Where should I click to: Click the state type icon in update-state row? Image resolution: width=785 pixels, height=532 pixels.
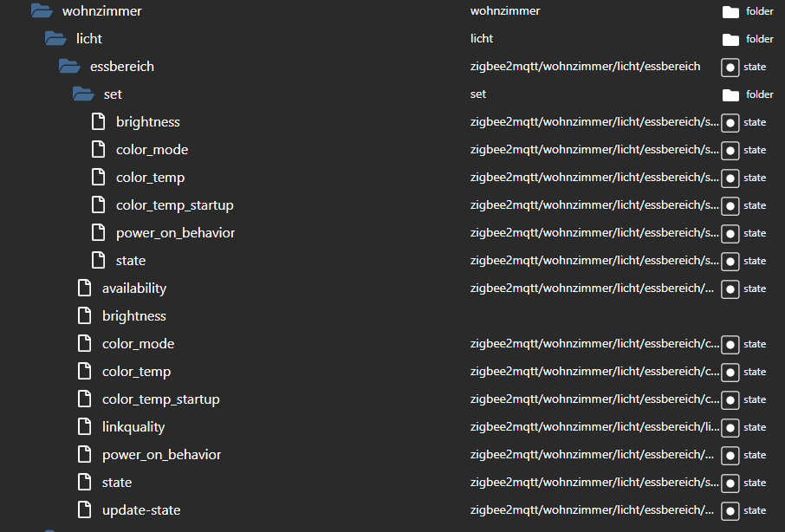tap(730, 510)
